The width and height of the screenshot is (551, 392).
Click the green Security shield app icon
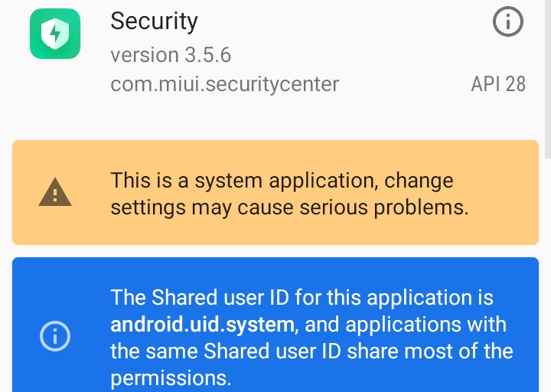[55, 34]
